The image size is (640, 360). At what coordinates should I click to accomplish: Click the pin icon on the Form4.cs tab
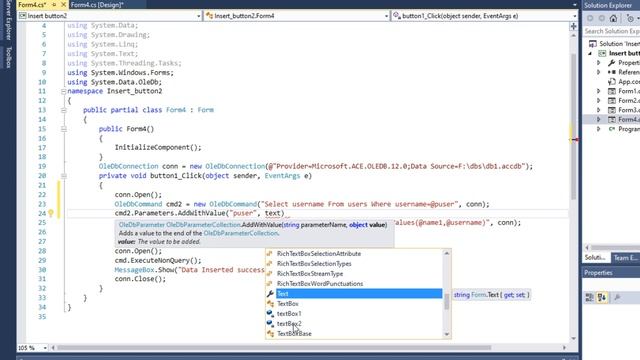54,5
